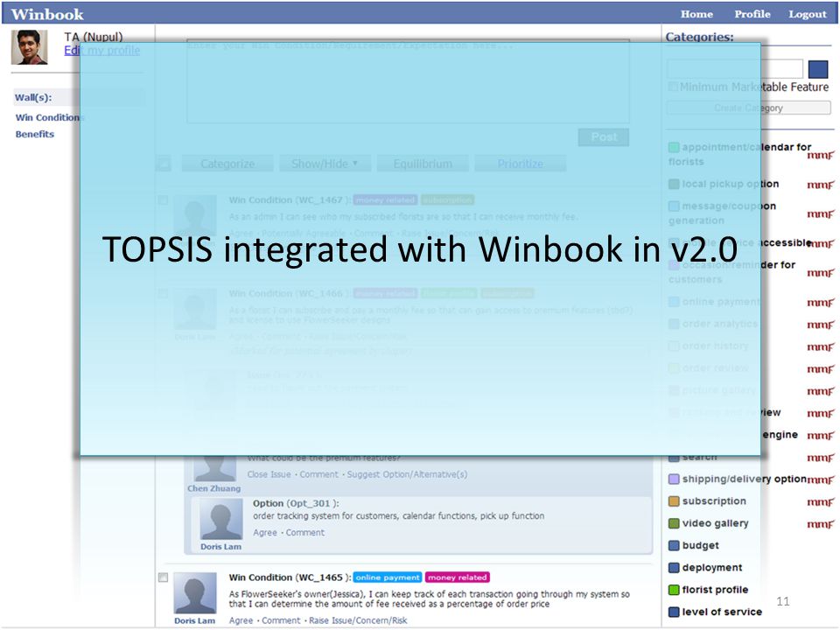Screen dimensions: 840x630
Task: Click Close Issue link by Chen Zhuang
Action: [269, 474]
